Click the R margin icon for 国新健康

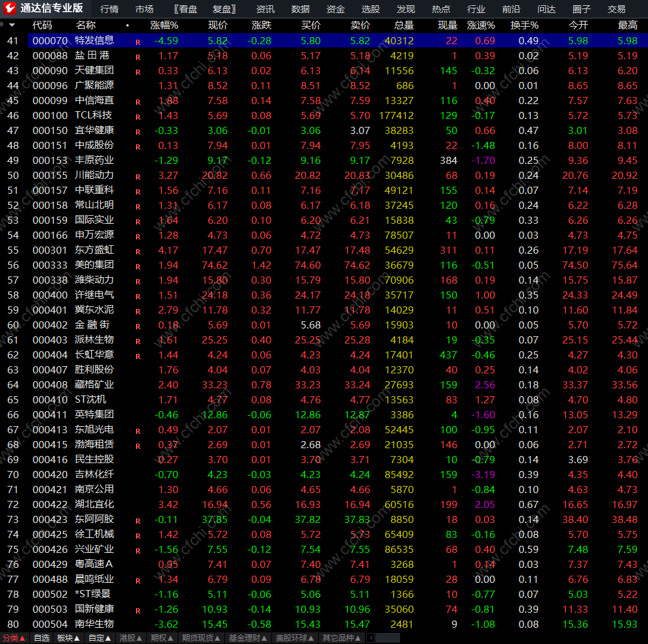click(138, 611)
